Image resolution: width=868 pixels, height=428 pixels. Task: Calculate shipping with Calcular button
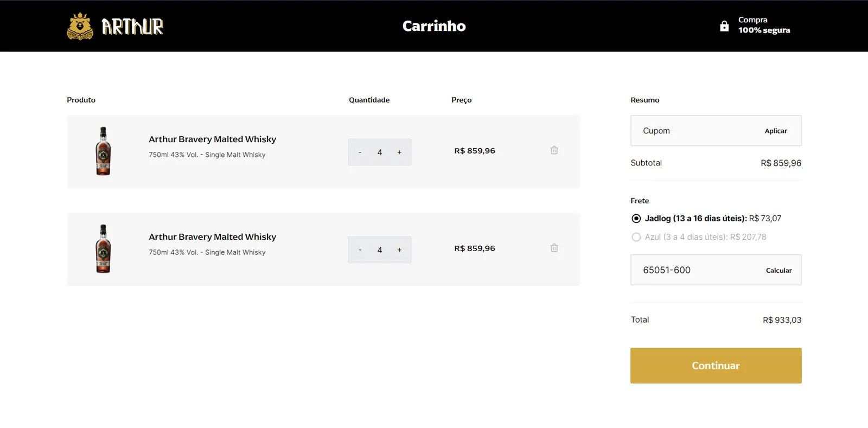click(x=778, y=270)
